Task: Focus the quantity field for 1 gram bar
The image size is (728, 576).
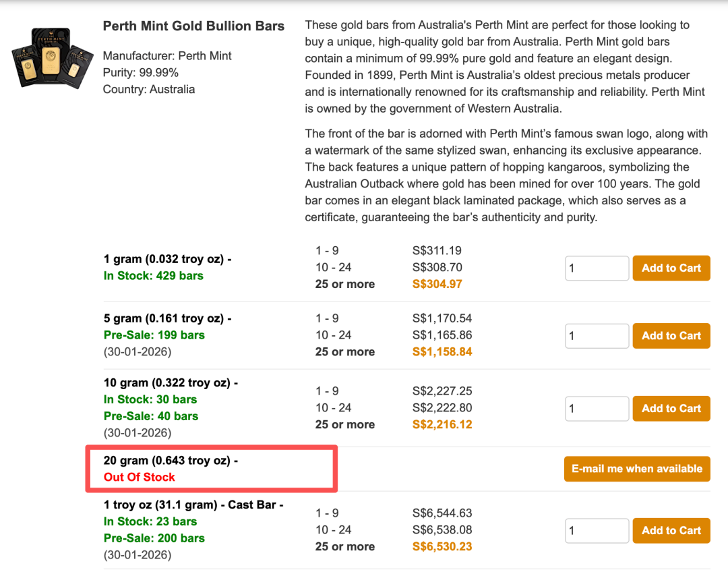Action: (x=596, y=268)
